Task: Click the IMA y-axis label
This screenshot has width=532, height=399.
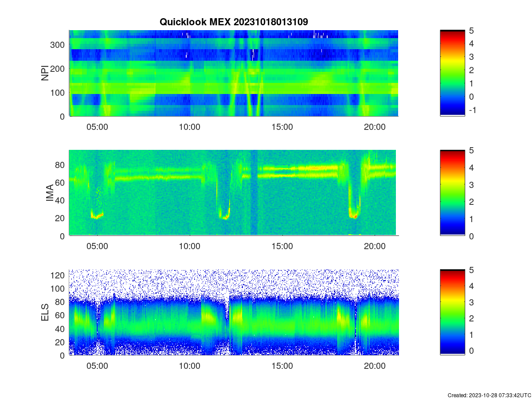Action: coord(50,193)
